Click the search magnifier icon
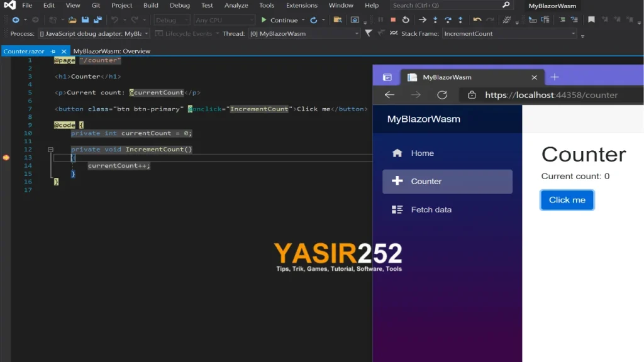The height and width of the screenshot is (362, 644). [x=506, y=5]
